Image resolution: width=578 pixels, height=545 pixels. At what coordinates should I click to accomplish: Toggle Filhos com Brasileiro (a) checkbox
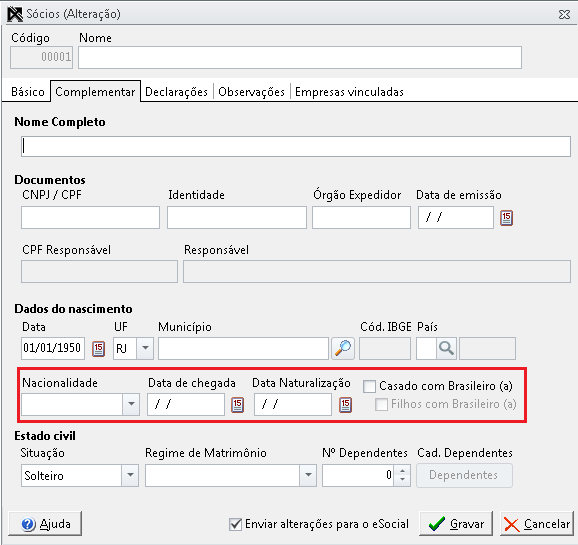381,404
